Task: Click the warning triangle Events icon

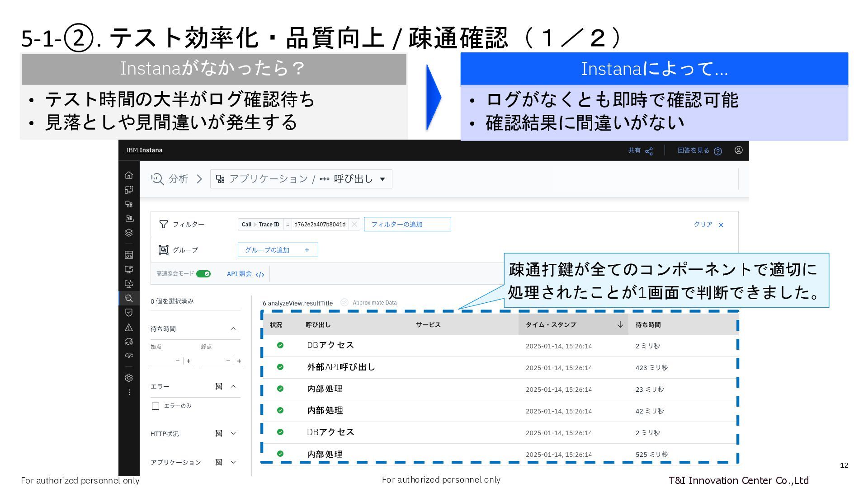Action: coord(129,327)
